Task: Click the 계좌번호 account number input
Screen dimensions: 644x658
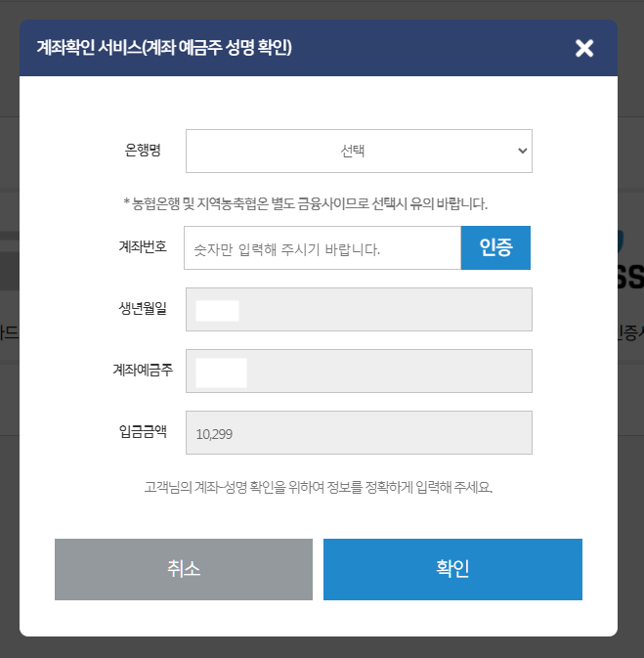Action: tap(322, 248)
